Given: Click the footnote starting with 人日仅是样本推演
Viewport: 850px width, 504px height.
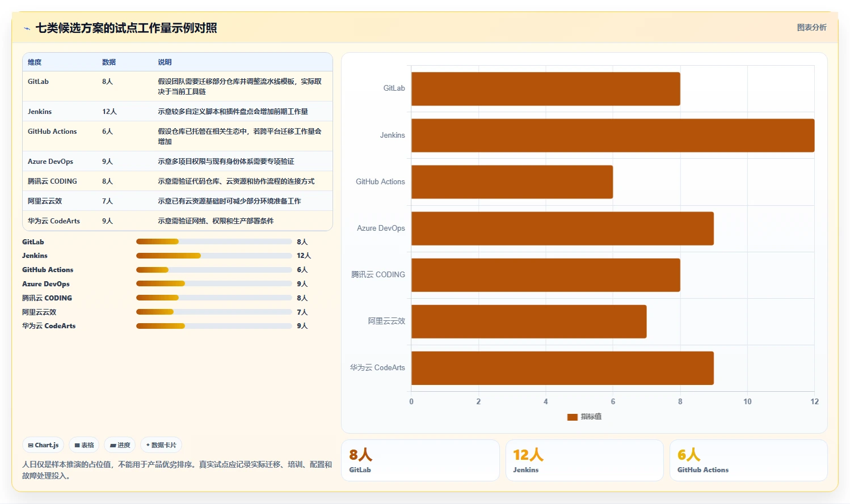Looking at the screenshot, I should click(177, 470).
